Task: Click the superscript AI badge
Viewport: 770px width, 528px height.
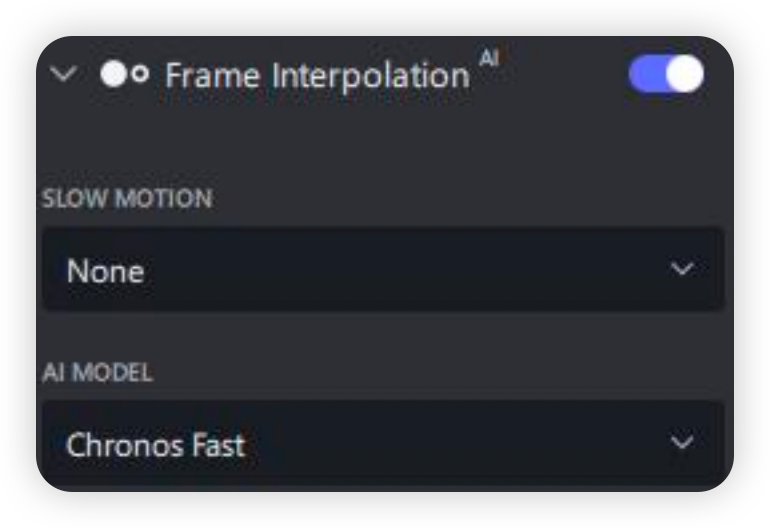Action: (488, 59)
